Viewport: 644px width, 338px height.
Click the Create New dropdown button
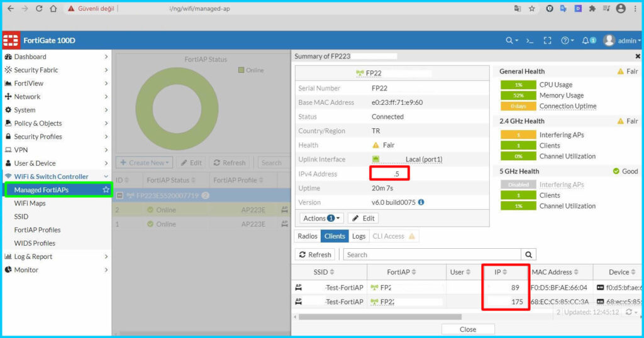point(144,163)
